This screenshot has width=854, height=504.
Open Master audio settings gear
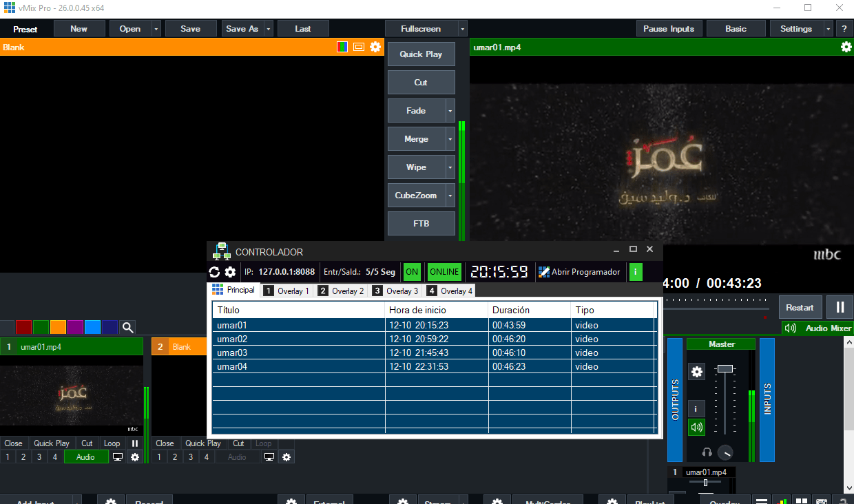[696, 372]
